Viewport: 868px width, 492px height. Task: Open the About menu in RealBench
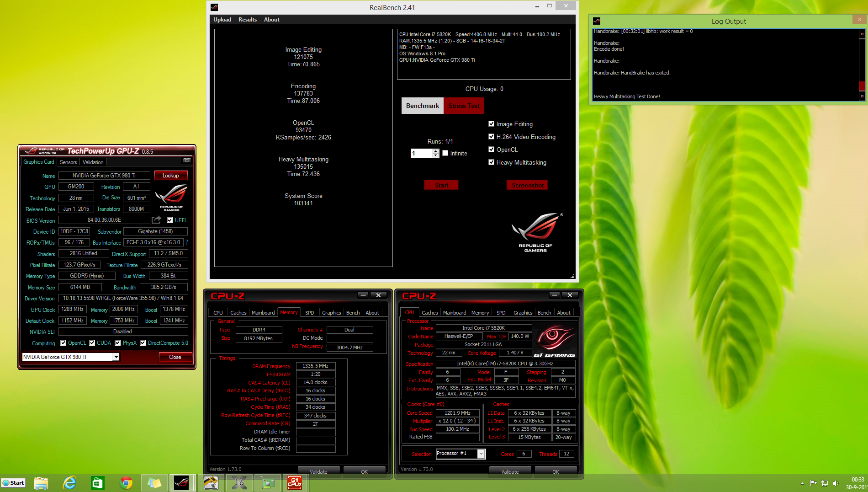coord(272,20)
